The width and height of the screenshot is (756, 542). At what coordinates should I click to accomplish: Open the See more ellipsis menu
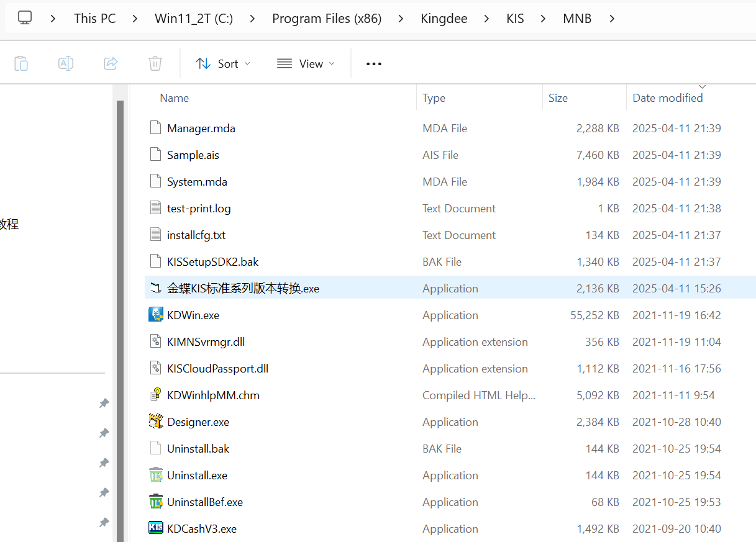click(374, 63)
